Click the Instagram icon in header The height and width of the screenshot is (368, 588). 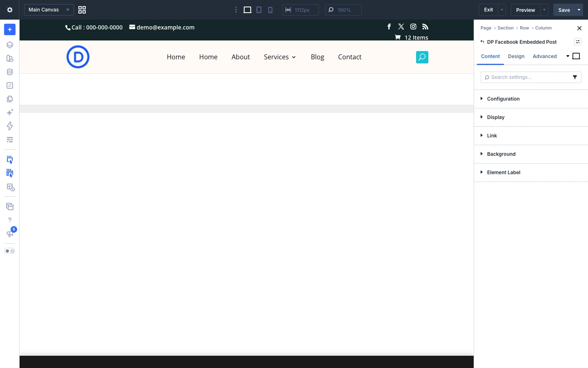pos(413,27)
